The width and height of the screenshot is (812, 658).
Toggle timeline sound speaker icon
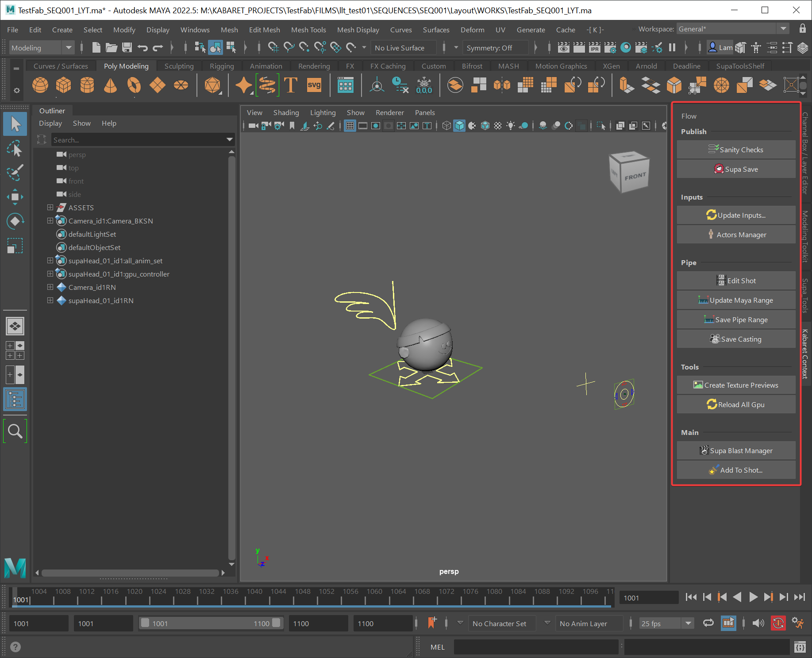click(758, 623)
